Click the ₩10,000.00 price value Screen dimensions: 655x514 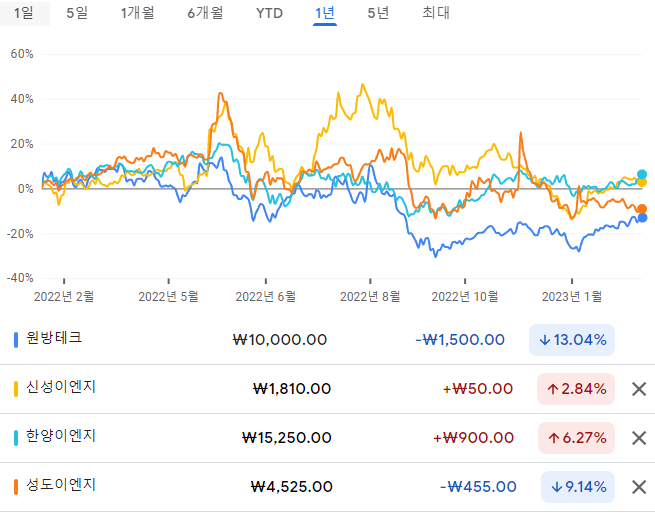coord(280,340)
